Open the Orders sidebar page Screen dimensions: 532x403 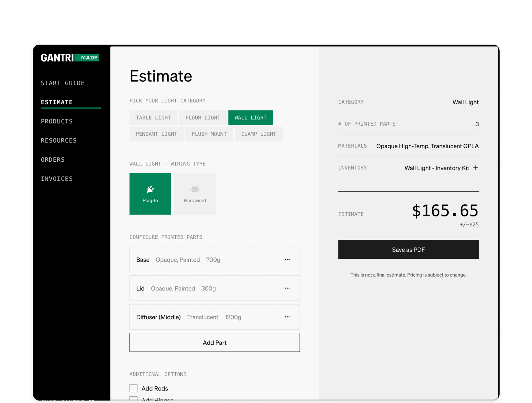(53, 160)
